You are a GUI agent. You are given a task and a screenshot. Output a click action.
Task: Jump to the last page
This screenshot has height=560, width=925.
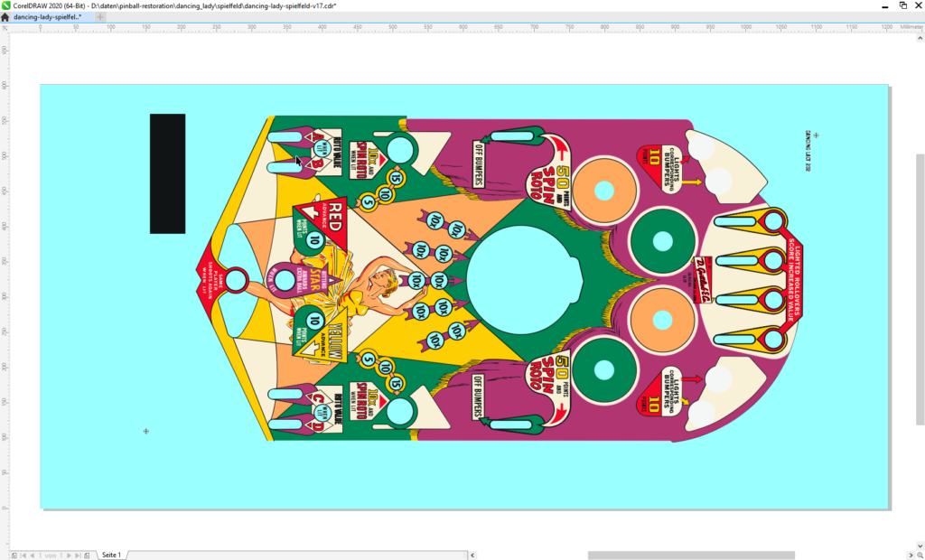78,555
